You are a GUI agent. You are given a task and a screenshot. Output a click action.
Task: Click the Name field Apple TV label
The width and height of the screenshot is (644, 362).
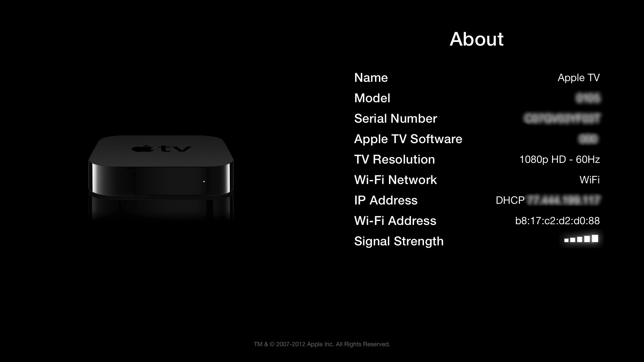[x=579, y=77]
